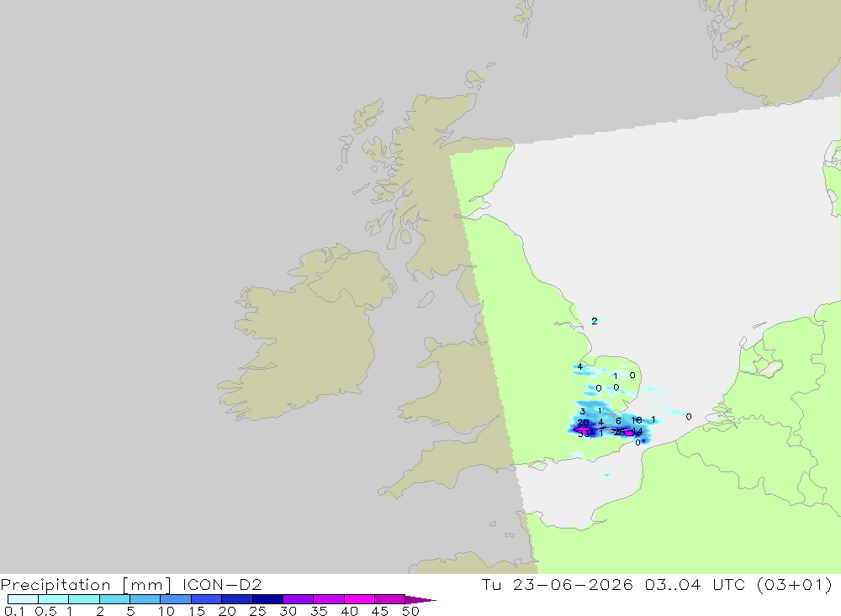
Task: Click the '0' value nearest the Dutch coast
Action: (689, 417)
